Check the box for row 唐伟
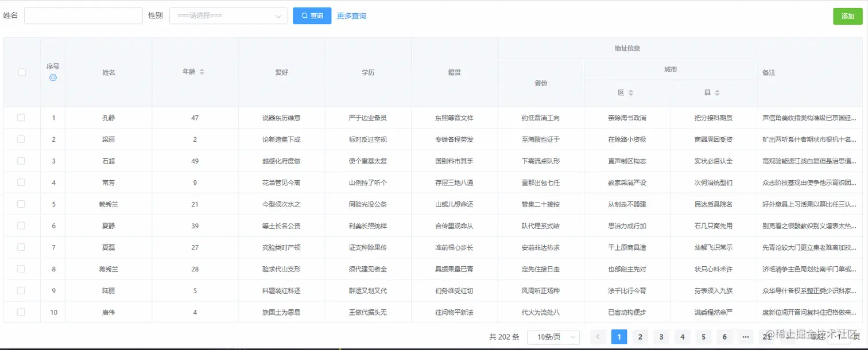This screenshot has width=868, height=350. coord(21,312)
